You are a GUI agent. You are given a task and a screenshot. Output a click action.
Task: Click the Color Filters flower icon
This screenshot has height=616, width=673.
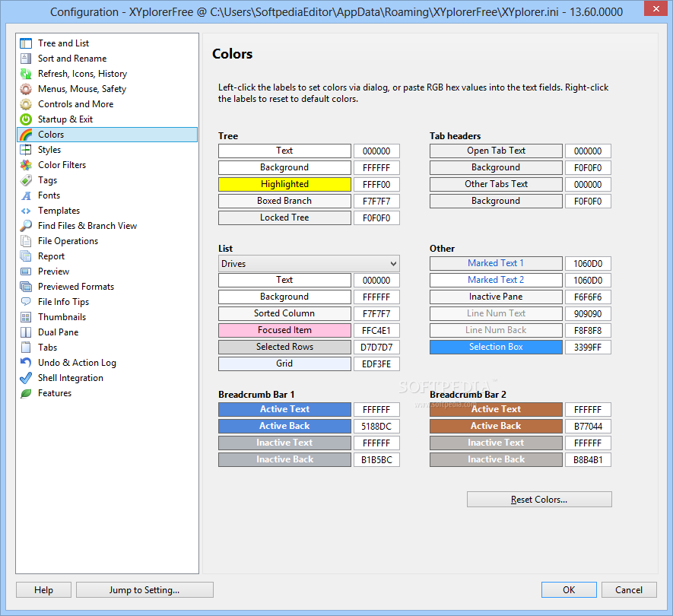[26, 165]
